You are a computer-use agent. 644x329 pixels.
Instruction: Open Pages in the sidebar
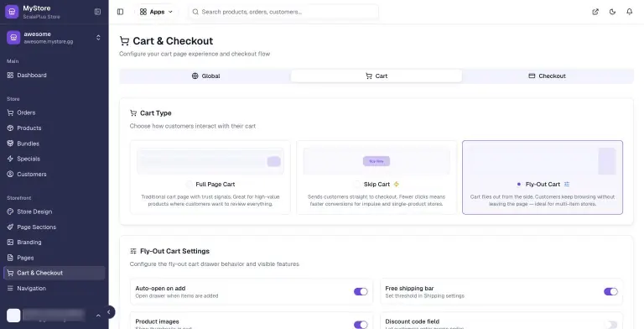coord(55,258)
